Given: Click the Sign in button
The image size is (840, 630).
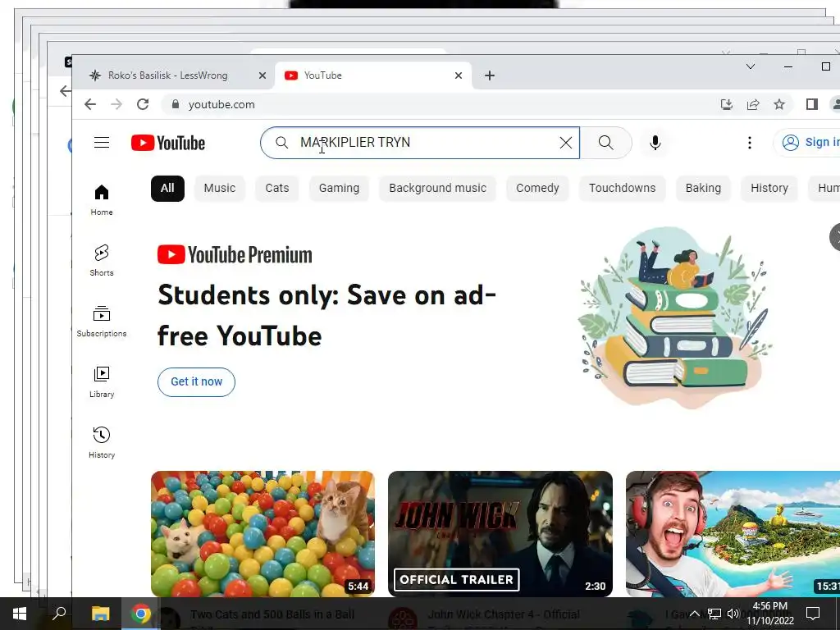Looking at the screenshot, I should [x=807, y=143].
